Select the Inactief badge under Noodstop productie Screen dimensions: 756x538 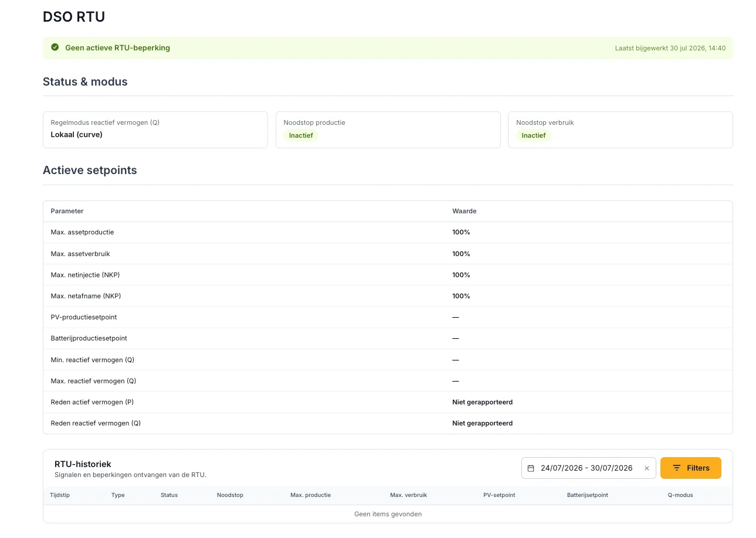(x=301, y=135)
